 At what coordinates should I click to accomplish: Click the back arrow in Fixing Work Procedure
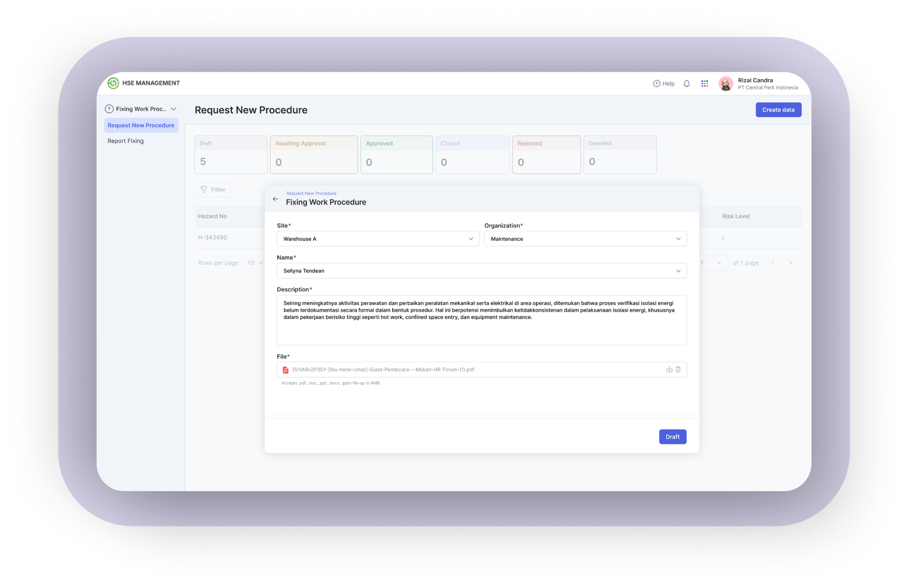pos(275,199)
